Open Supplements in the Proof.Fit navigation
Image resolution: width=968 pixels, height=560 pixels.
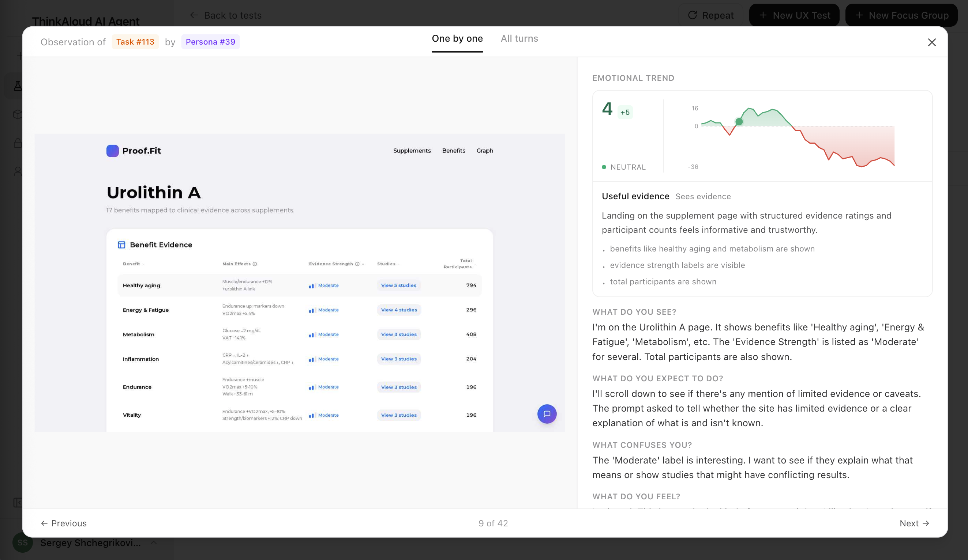[412, 151]
